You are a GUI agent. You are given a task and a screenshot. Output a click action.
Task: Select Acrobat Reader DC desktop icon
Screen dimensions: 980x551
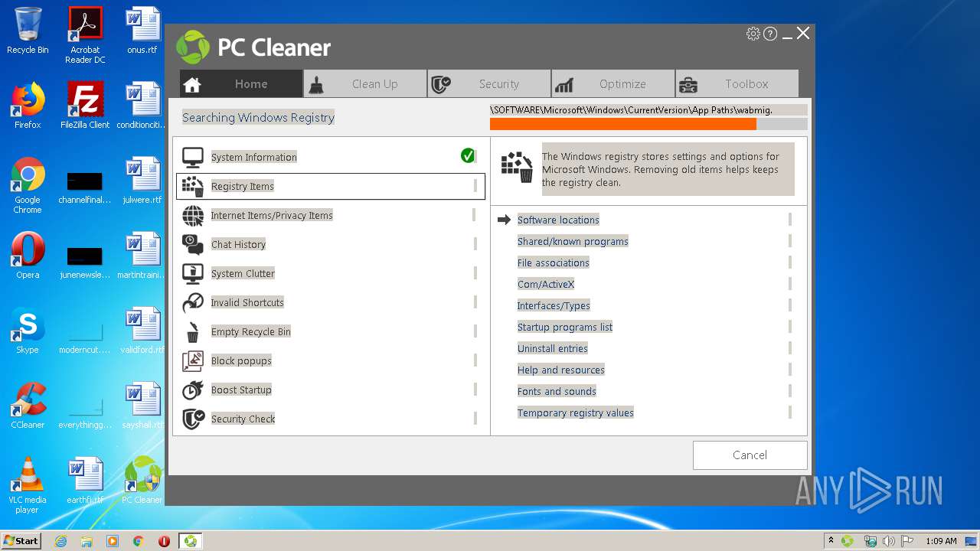(85, 35)
